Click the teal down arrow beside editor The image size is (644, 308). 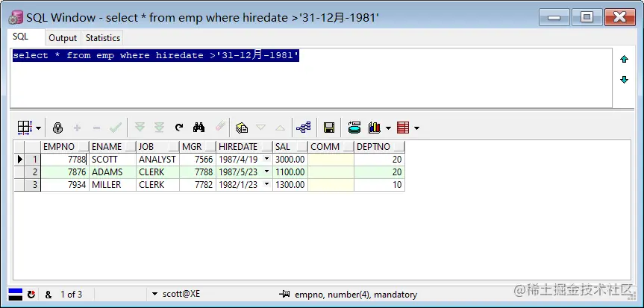click(x=624, y=79)
